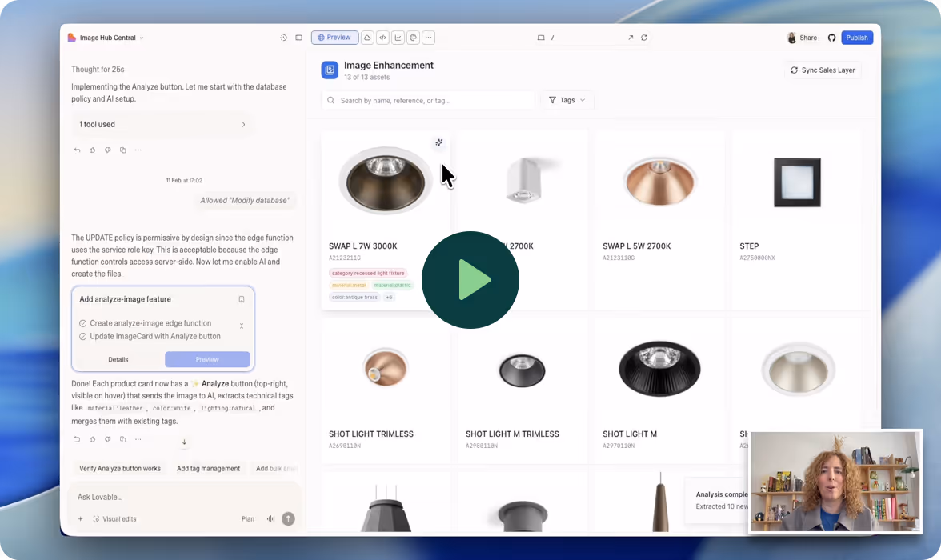Open the Details tab of feature card
The height and width of the screenshot is (560, 941).
coord(118,359)
